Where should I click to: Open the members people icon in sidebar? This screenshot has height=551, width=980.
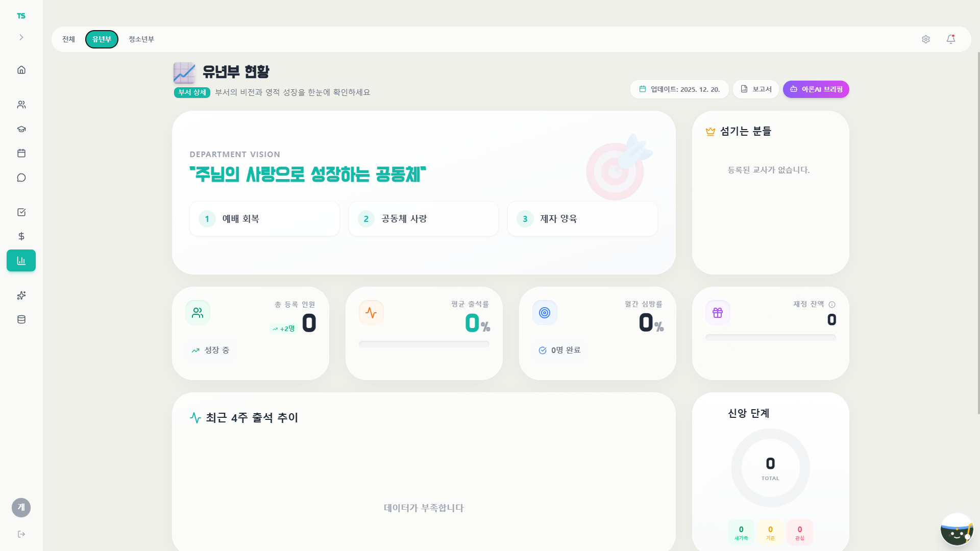21,105
